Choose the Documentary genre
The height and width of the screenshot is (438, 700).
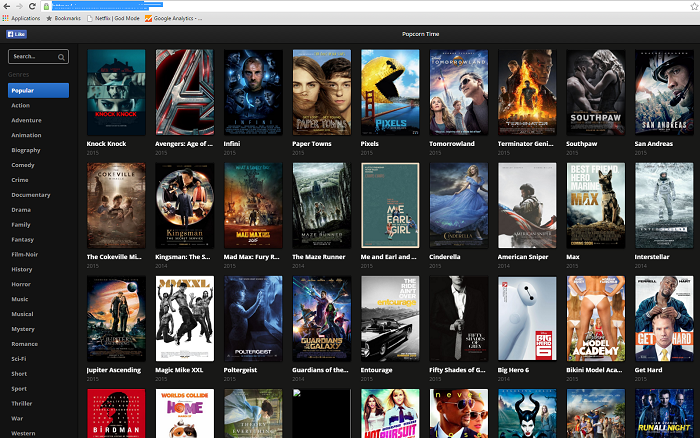(31, 195)
